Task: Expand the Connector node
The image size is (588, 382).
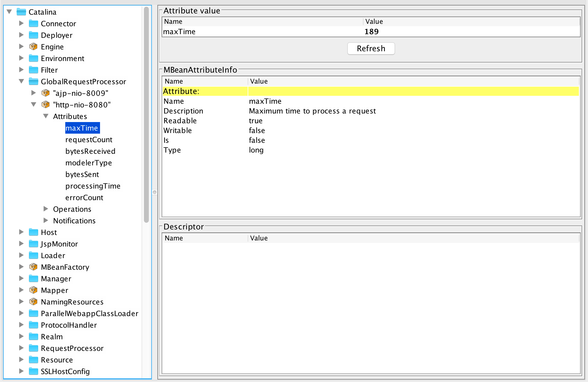Action: 21,23
